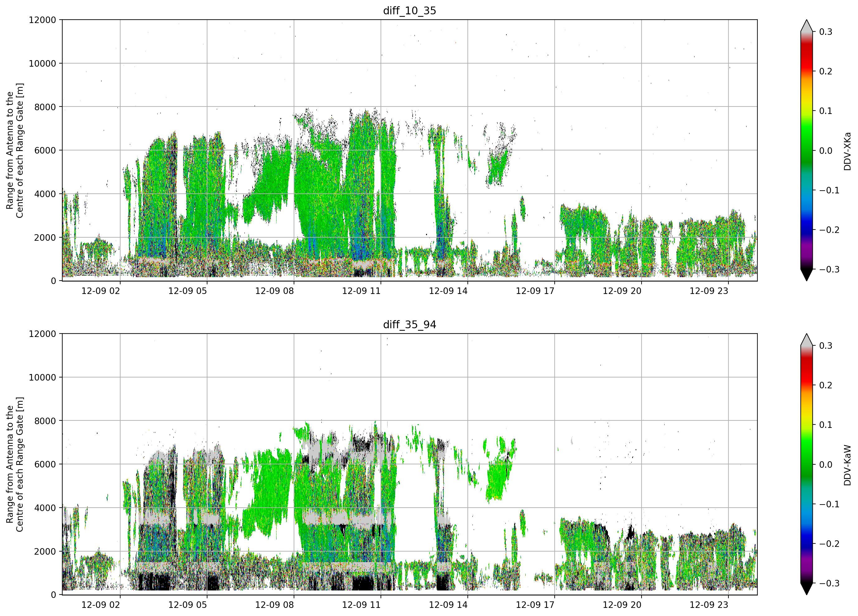Click the 12-09 14 tick label on bottom plot
Viewport: 858px width, 616px height.
(448, 605)
